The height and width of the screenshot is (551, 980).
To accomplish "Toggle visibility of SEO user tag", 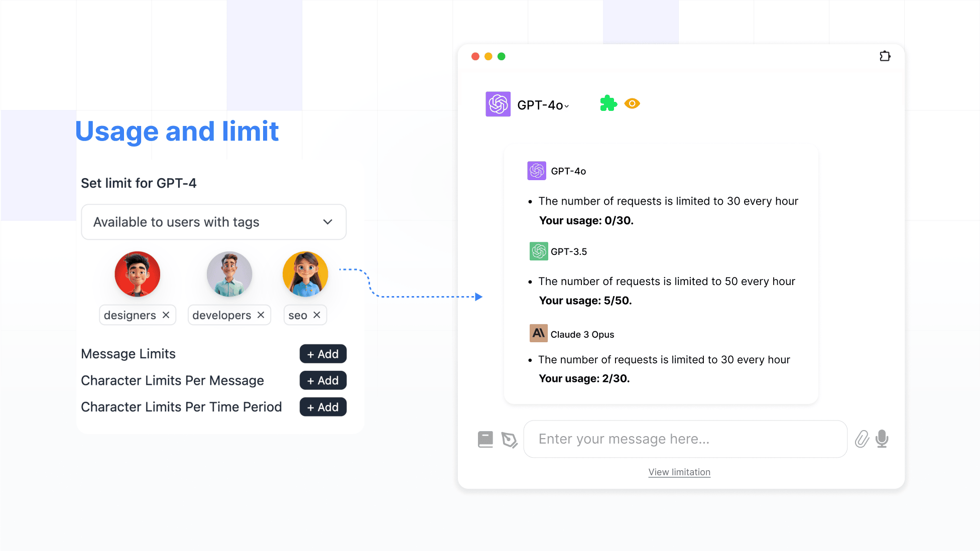I will point(317,315).
